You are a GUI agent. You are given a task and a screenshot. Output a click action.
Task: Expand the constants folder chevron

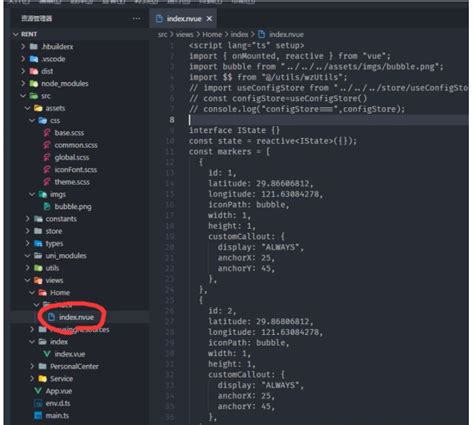pyautogui.click(x=28, y=219)
